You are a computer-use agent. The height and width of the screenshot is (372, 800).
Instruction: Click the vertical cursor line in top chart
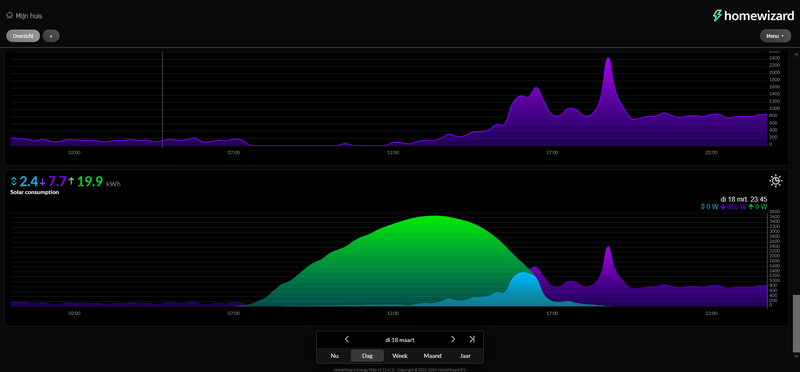pos(162,100)
